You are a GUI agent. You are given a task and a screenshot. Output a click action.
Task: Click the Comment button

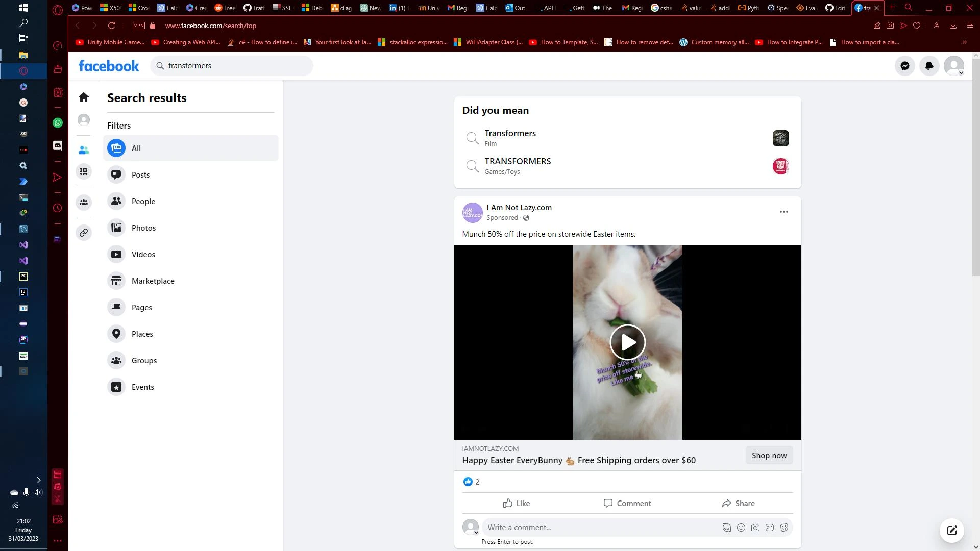tap(627, 504)
